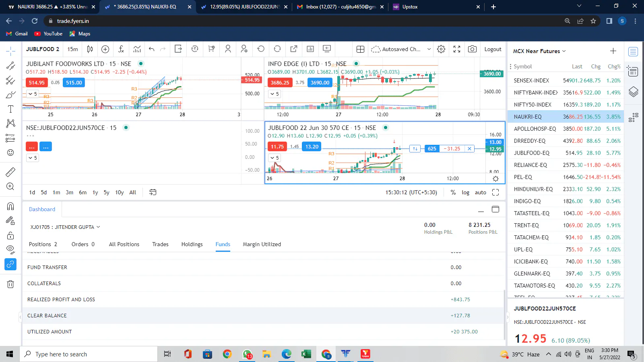The image size is (644, 362).
Task: Switch to the Orders tab
Action: (x=83, y=244)
